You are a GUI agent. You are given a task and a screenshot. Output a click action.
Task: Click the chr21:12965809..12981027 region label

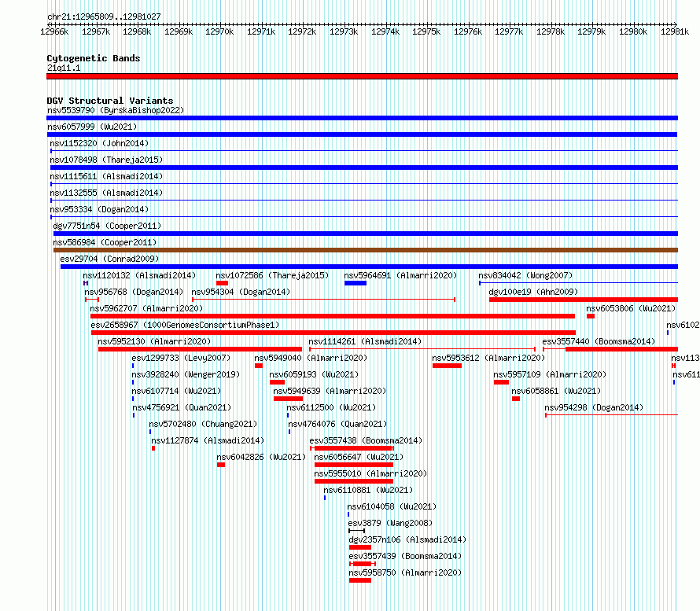pos(104,17)
